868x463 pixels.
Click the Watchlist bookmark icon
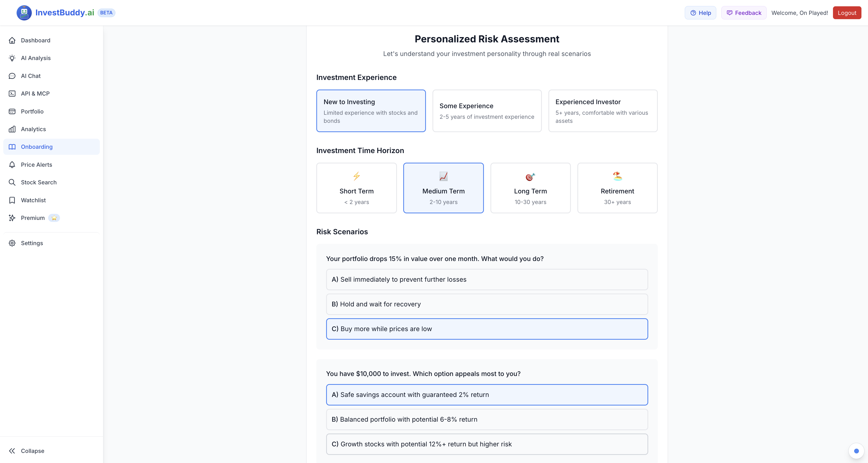click(12, 200)
